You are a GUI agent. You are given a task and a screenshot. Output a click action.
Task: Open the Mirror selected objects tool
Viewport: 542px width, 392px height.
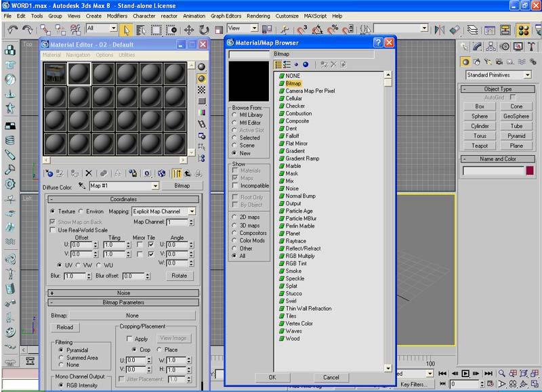(440, 30)
